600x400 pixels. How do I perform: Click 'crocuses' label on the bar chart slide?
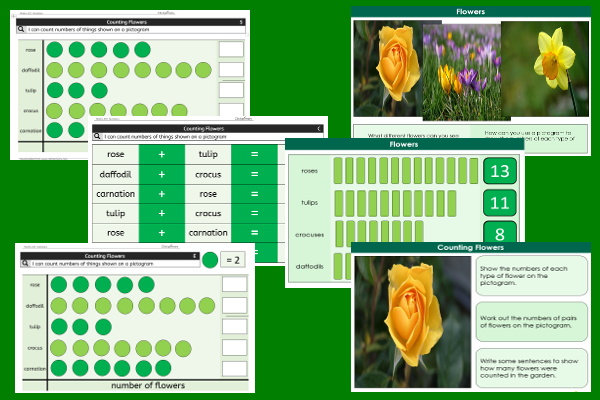pos(310,235)
